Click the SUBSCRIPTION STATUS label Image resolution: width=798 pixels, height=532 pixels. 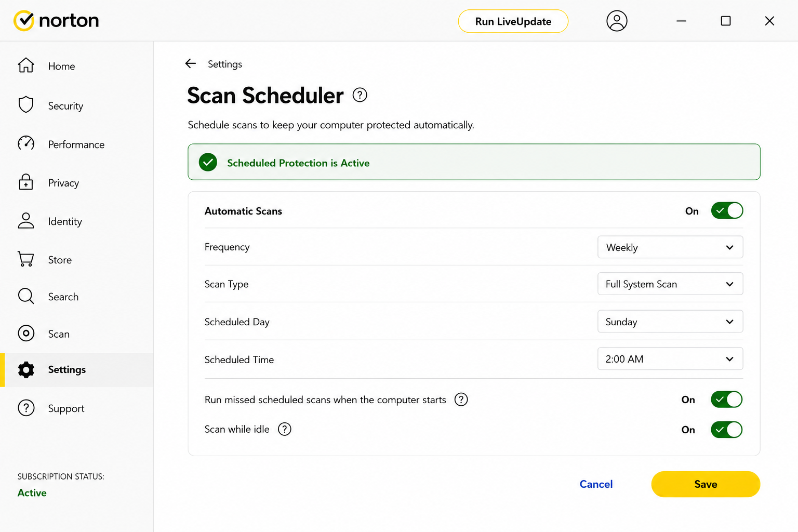pyautogui.click(x=61, y=476)
